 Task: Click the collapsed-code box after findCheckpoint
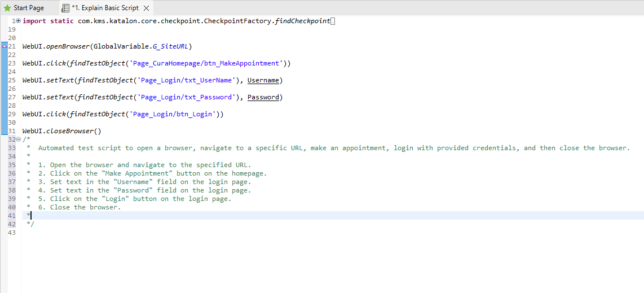click(x=333, y=21)
